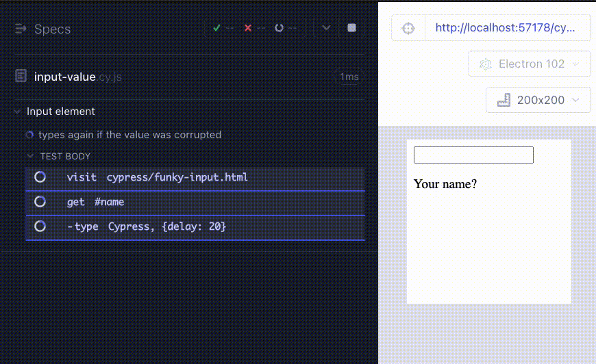Click chevron beside 200x200 viewport
This screenshot has height=364, width=596.
[x=575, y=100]
